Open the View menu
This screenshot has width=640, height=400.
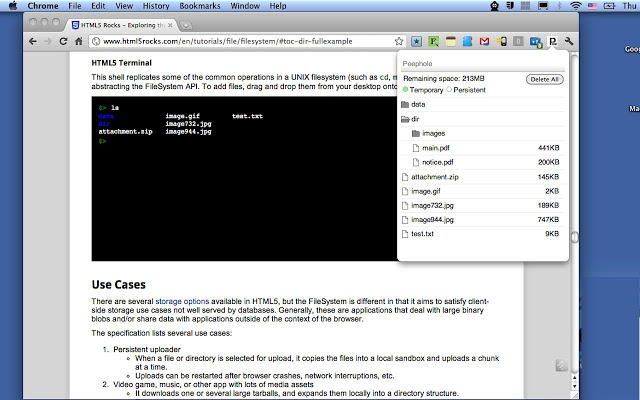(124, 6)
